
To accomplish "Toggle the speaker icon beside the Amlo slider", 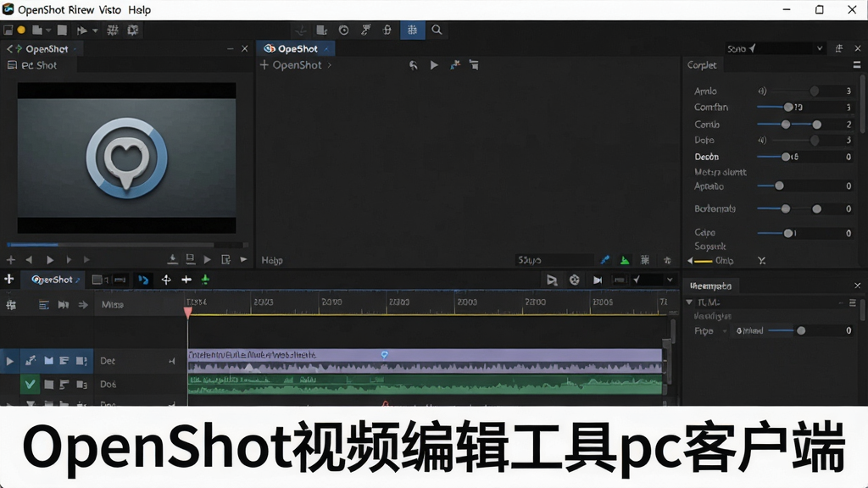I will [762, 91].
